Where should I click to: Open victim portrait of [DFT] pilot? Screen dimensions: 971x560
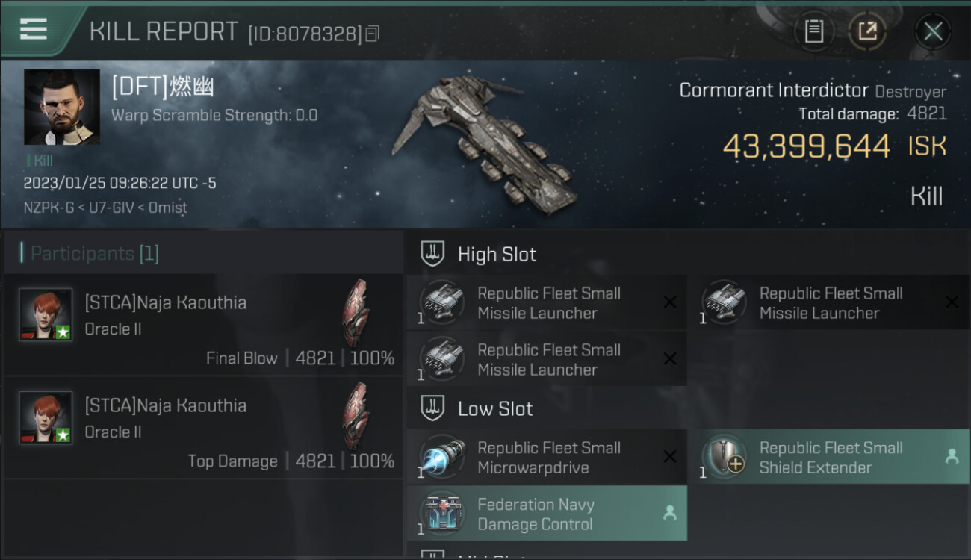pyautogui.click(x=62, y=107)
